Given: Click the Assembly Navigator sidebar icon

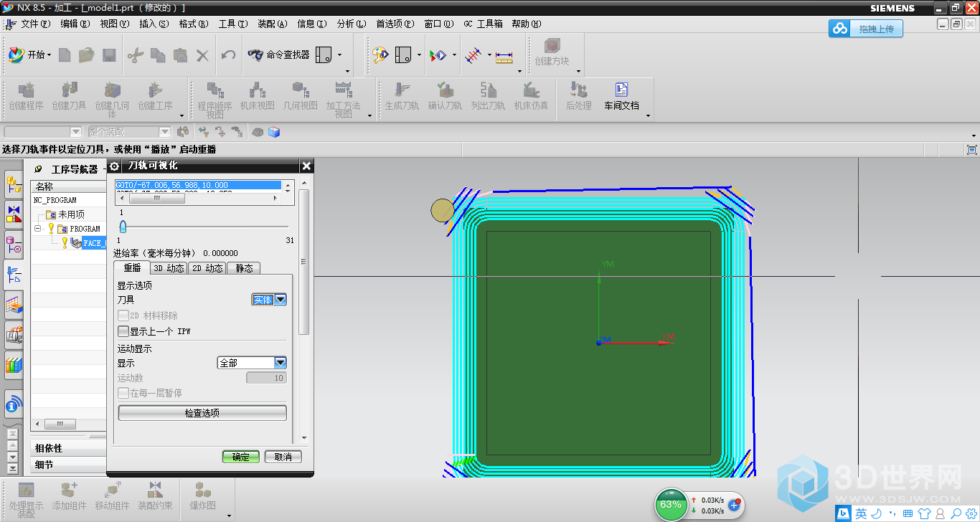Looking at the screenshot, I should tap(14, 185).
